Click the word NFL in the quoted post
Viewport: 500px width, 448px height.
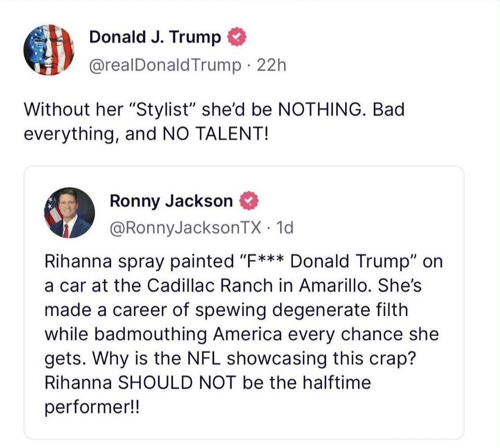tap(204, 358)
